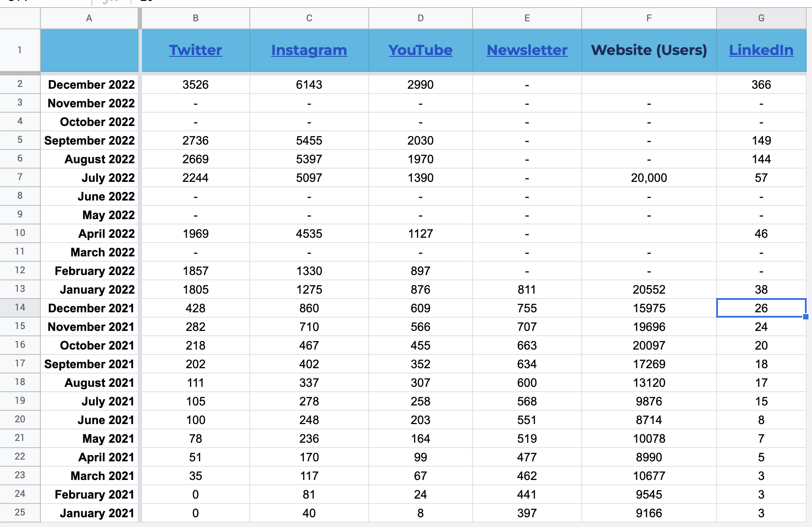
Task: Click the fill handle of selected cell
Action: pos(806,317)
